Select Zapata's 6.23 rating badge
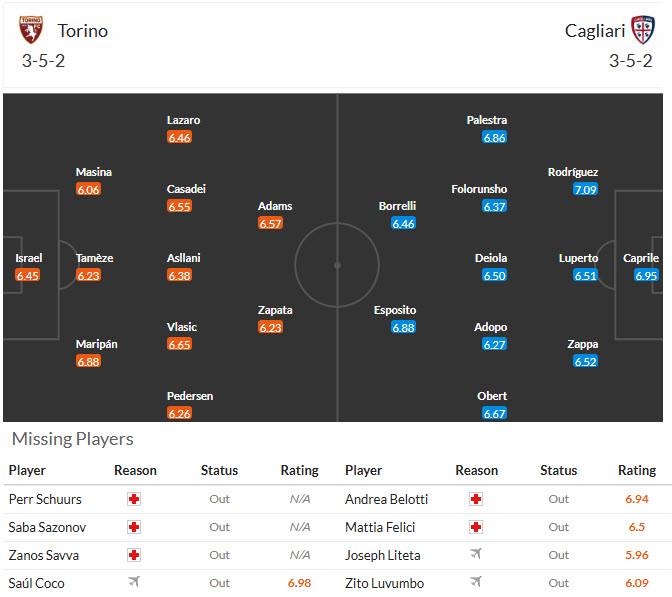 (270, 327)
